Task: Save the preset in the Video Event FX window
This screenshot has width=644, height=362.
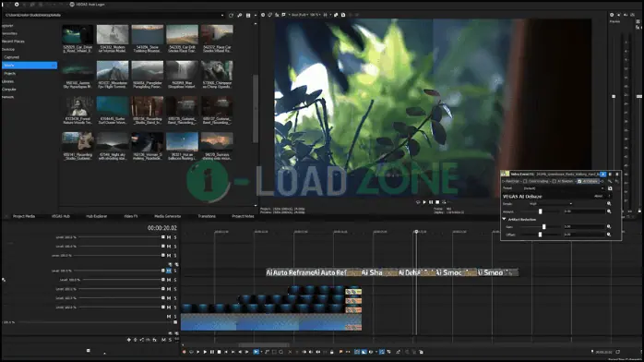Action: (610, 188)
